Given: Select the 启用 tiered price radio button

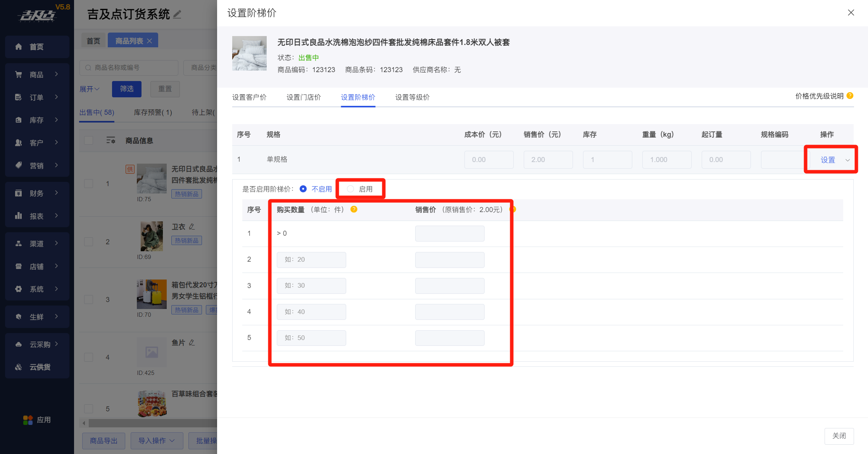Looking at the screenshot, I should pyautogui.click(x=350, y=189).
